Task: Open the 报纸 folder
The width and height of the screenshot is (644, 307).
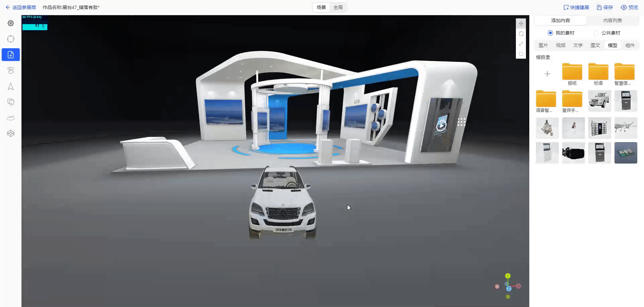Action: [x=572, y=72]
